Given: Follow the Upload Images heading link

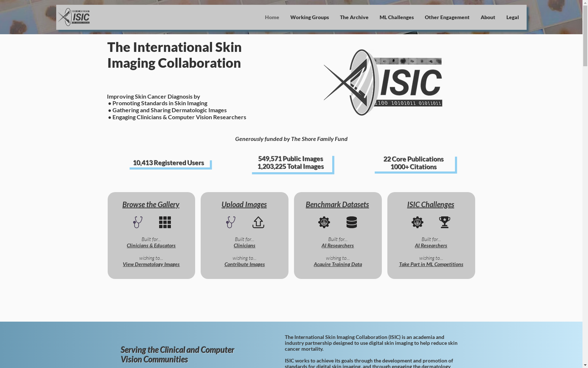Looking at the screenshot, I should coord(244,204).
